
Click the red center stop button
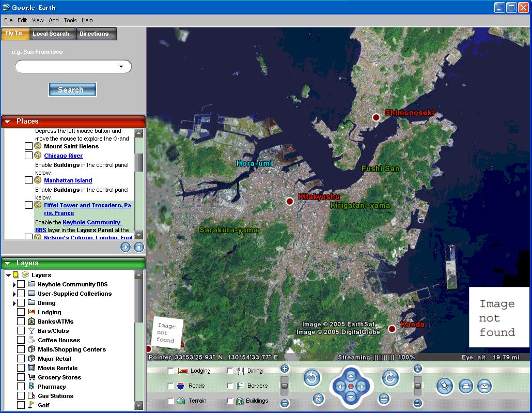click(351, 386)
